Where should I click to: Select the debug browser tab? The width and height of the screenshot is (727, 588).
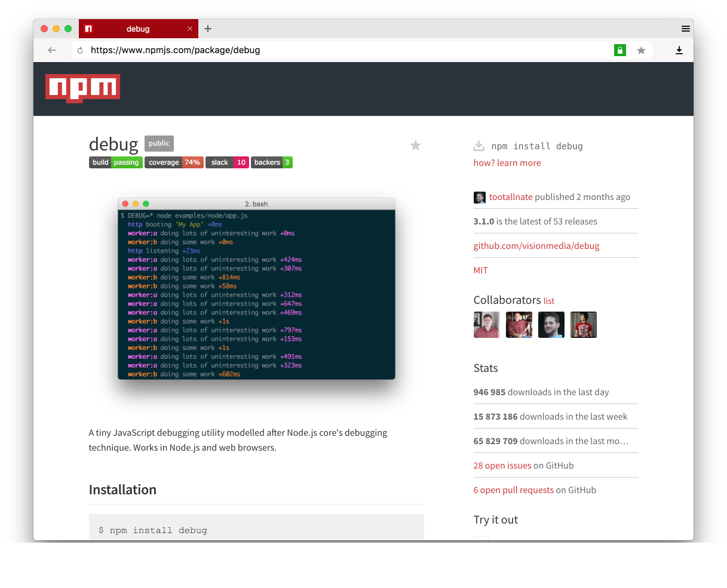coord(138,29)
